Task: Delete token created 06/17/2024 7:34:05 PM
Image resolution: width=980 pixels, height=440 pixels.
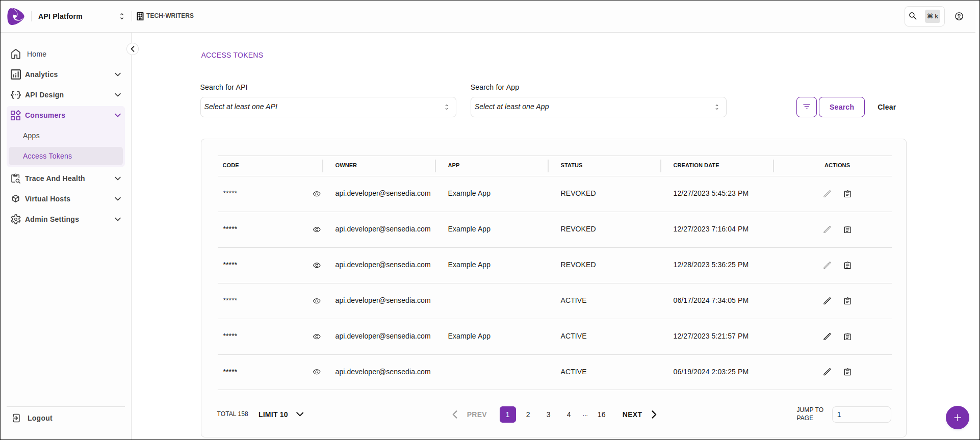Action: click(847, 301)
